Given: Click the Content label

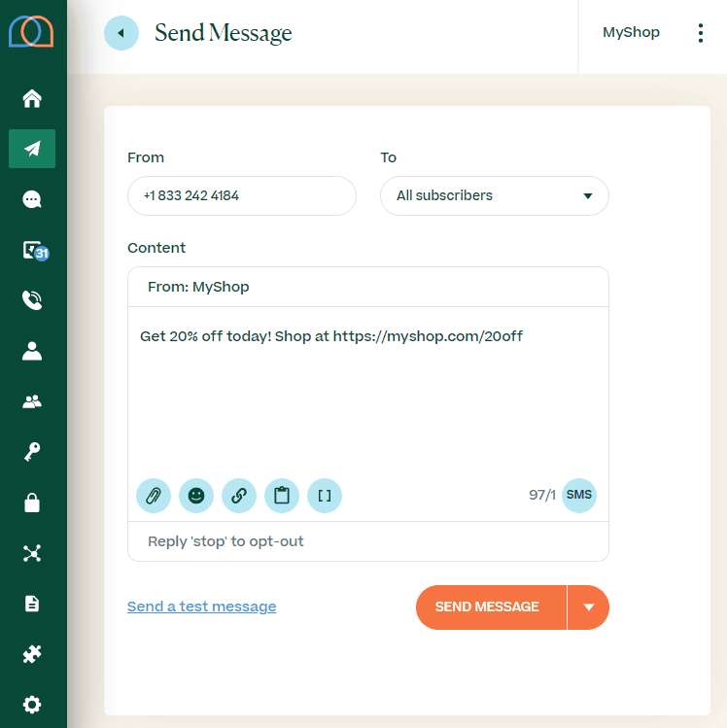Looking at the screenshot, I should click(156, 248).
